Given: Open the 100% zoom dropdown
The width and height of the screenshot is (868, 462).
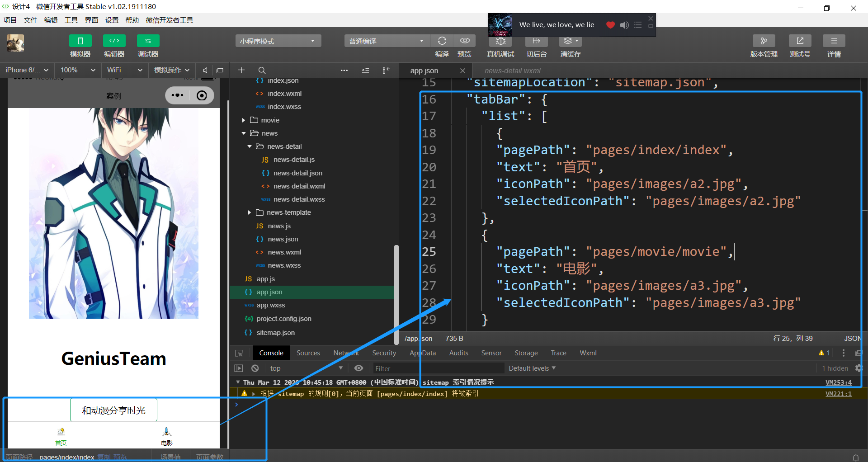Looking at the screenshot, I should coord(78,70).
